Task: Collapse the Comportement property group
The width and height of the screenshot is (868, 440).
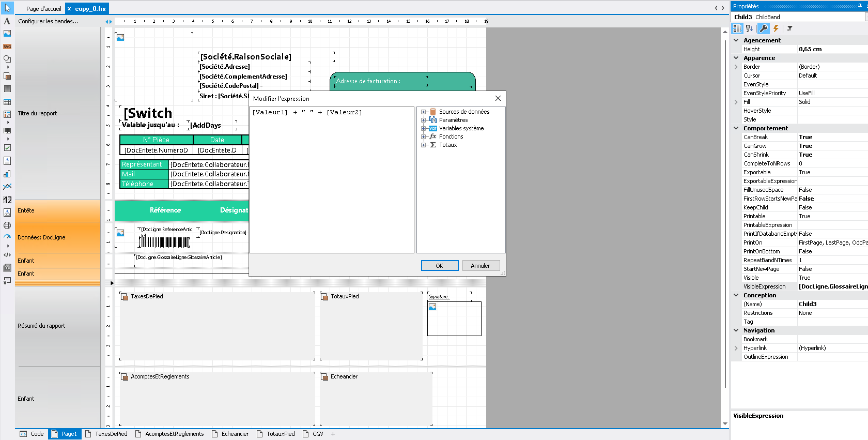Action: point(736,128)
